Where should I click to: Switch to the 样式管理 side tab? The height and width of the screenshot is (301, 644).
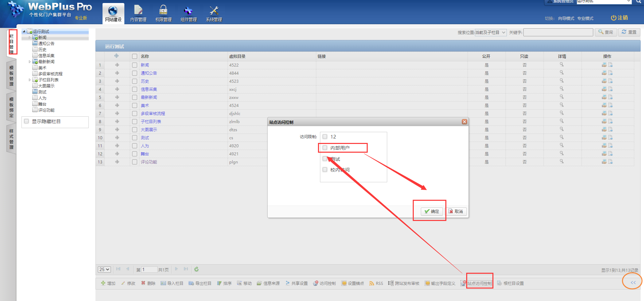pos(11,139)
